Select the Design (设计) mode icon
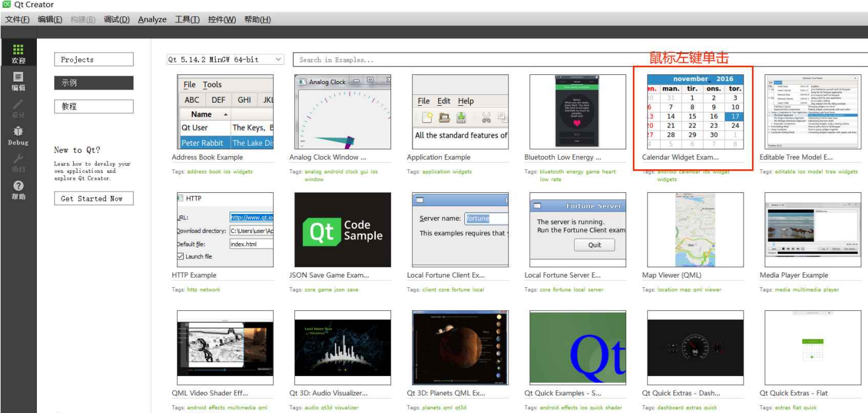This screenshot has width=868, height=413. (x=18, y=109)
